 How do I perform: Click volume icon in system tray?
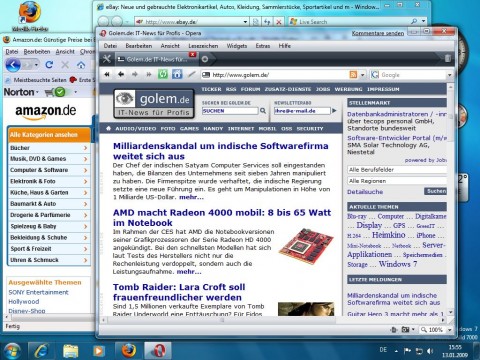pyautogui.click(x=430, y=351)
